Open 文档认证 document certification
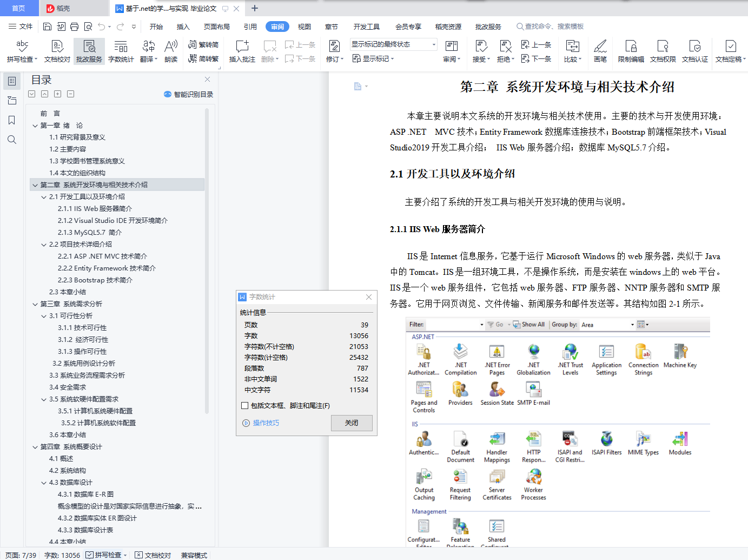Image resolution: width=748 pixels, height=560 pixels. (x=695, y=51)
